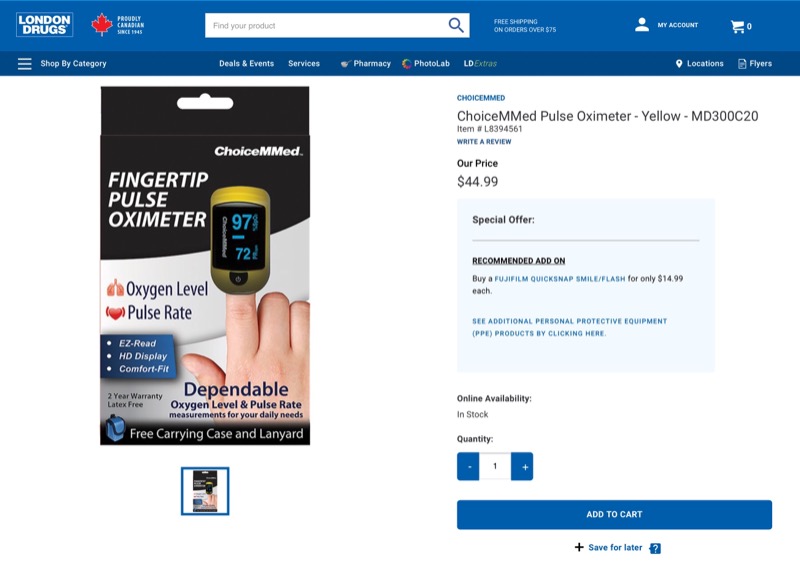Click the search magnifier icon
Image resolution: width=800 pixels, height=565 pixels.
coord(456,25)
